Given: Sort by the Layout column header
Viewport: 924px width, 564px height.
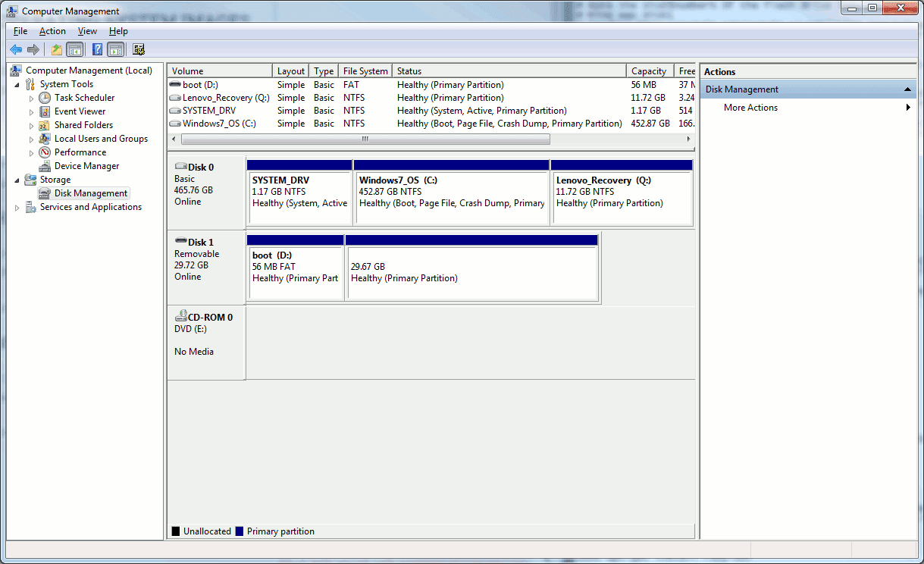Looking at the screenshot, I should [291, 71].
